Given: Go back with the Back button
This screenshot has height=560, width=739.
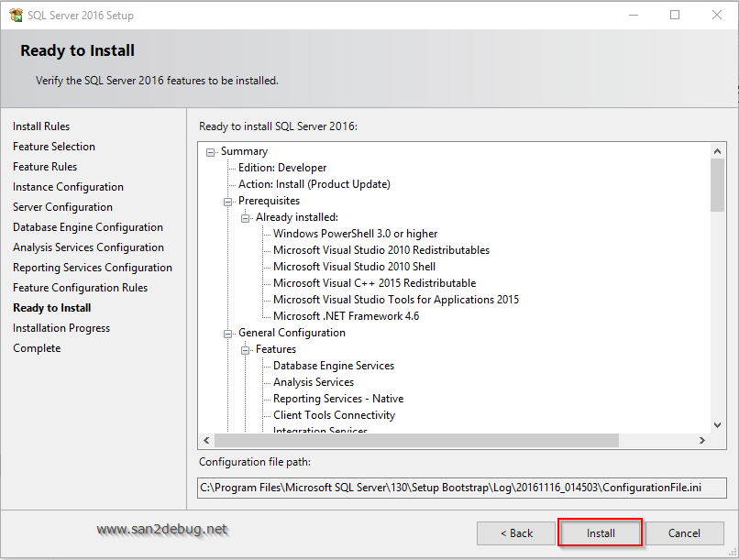Looking at the screenshot, I should (516, 533).
